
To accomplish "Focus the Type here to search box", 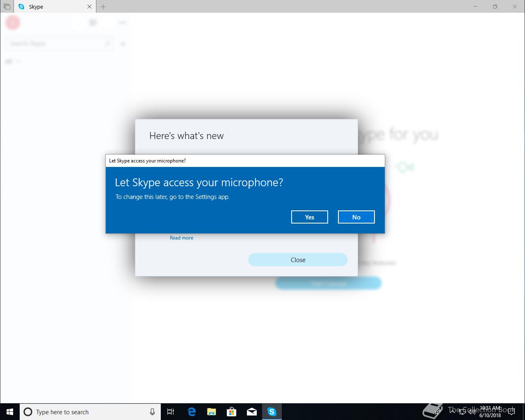I will coord(90,412).
